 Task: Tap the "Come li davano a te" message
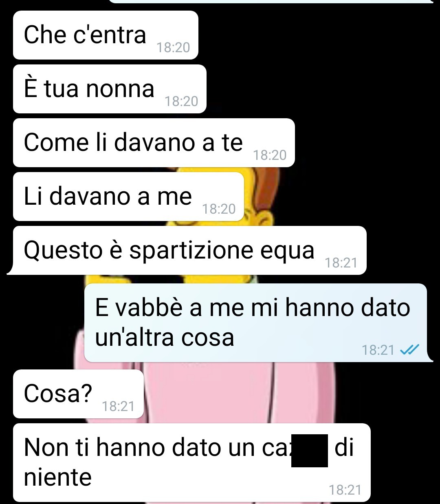[x=154, y=143]
